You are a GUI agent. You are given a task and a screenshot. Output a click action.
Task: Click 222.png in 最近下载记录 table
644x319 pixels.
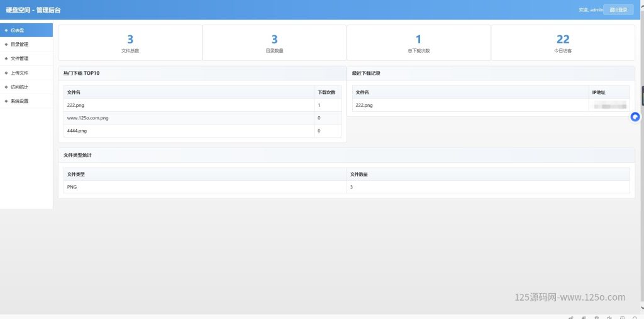click(x=364, y=105)
